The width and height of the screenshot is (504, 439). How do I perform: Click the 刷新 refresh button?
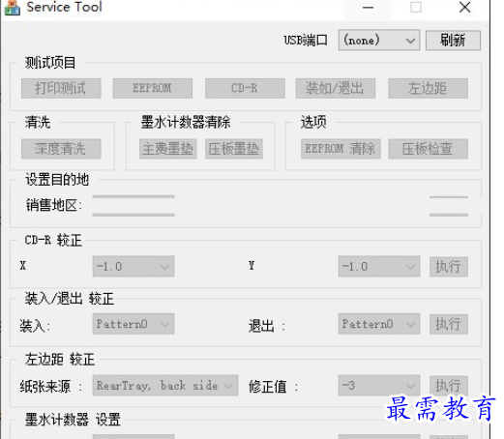click(453, 41)
